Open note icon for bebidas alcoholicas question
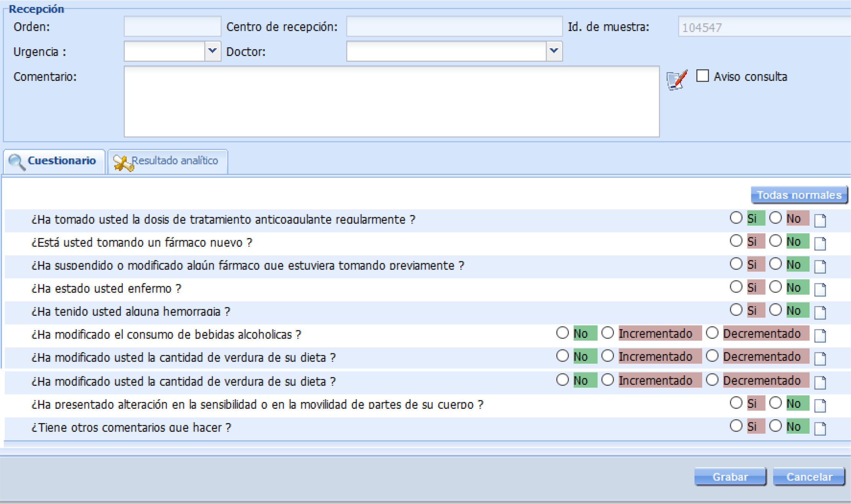The width and height of the screenshot is (851, 504). point(820,336)
